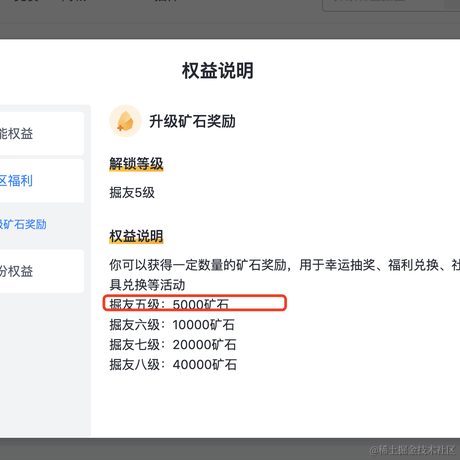Click the 掘友八级：40000矿石 line
460x460 pixels.
[x=173, y=365]
